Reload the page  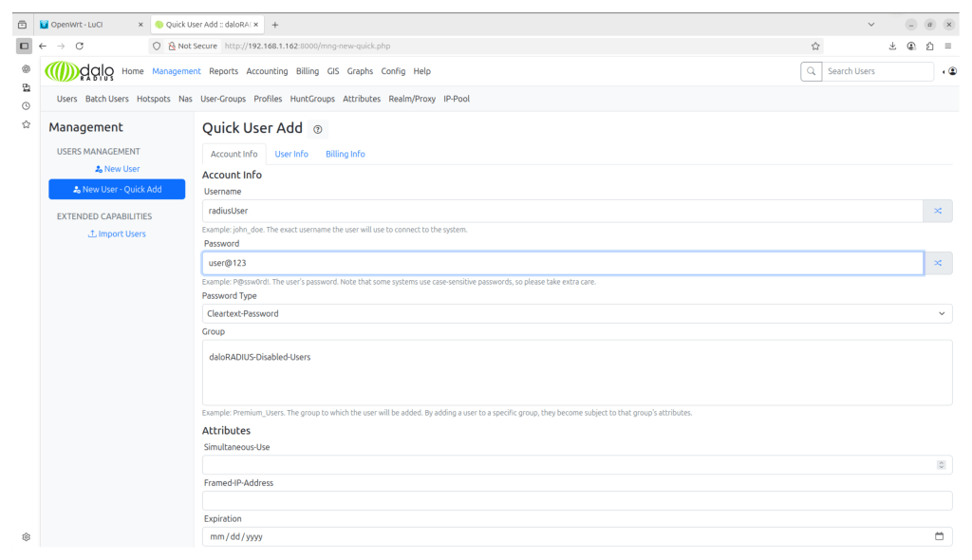pos(80,46)
